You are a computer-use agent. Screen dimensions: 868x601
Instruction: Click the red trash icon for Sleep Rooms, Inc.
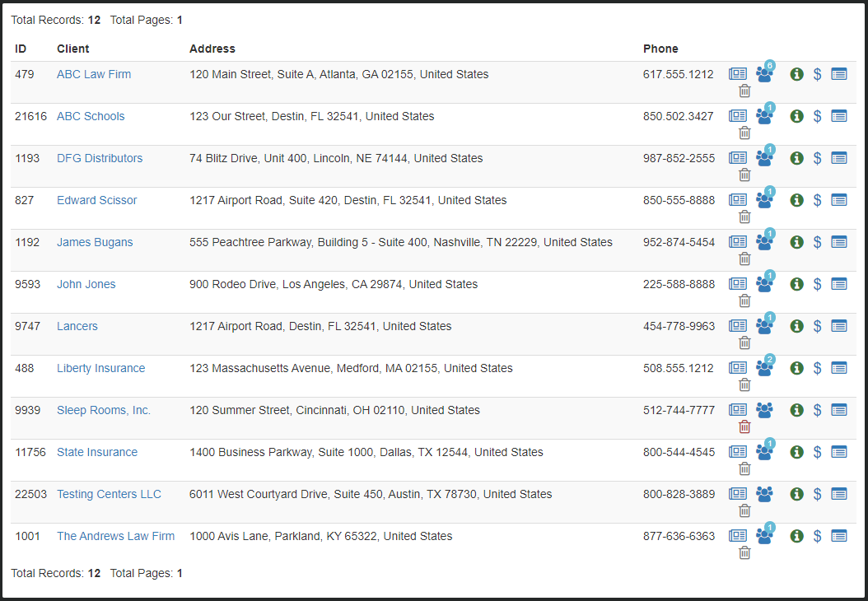coord(744,427)
